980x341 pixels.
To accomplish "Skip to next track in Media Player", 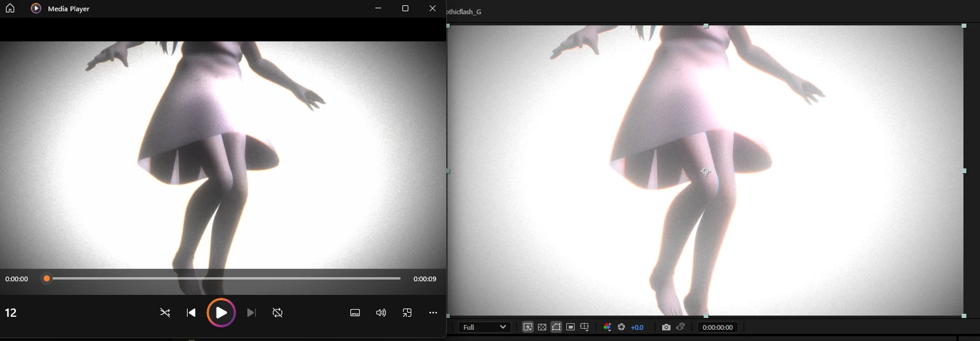I will [252, 313].
